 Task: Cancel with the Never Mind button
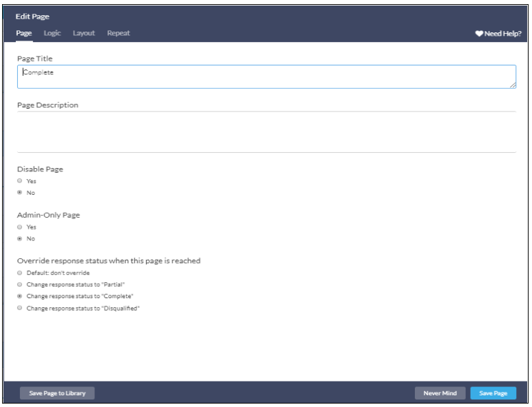click(440, 393)
